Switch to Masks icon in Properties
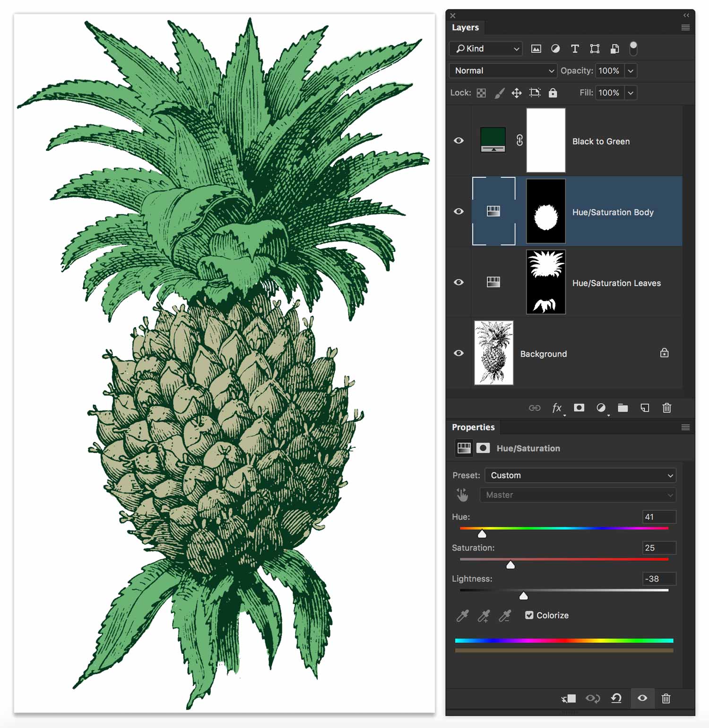The image size is (709, 728). pos(483,448)
